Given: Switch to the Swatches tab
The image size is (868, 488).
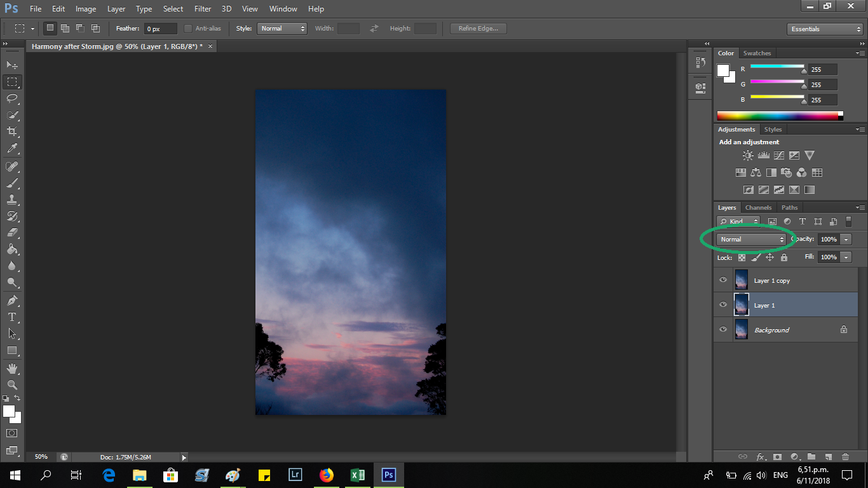Looking at the screenshot, I should [757, 53].
